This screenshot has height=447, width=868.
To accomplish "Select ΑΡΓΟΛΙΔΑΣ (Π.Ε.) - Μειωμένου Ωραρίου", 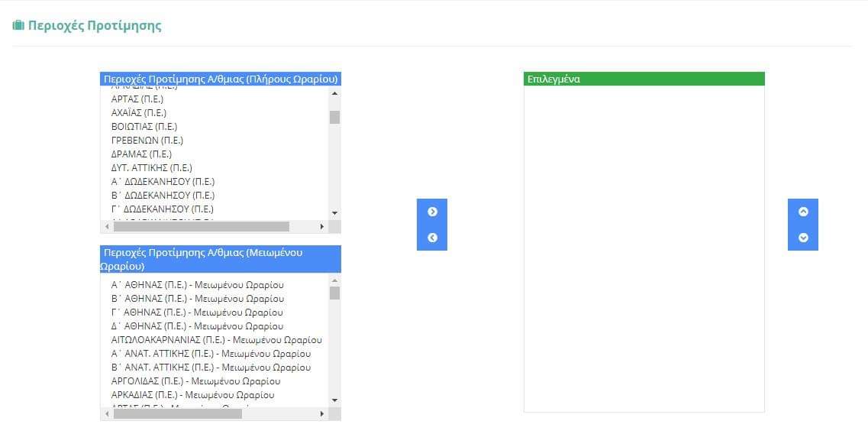I will click(x=195, y=381).
